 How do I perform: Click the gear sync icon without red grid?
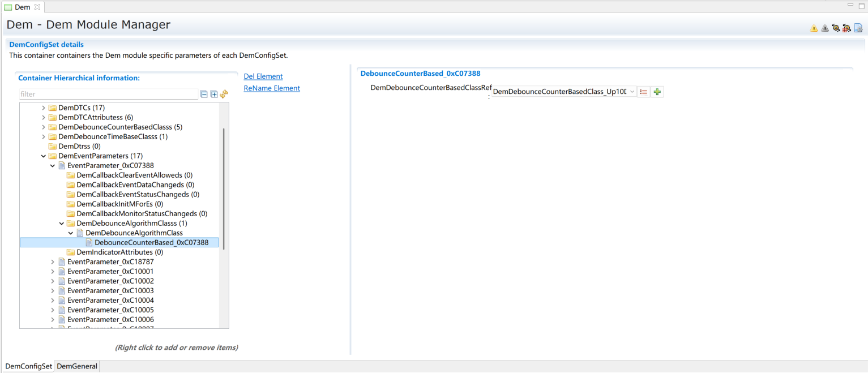[836, 28]
